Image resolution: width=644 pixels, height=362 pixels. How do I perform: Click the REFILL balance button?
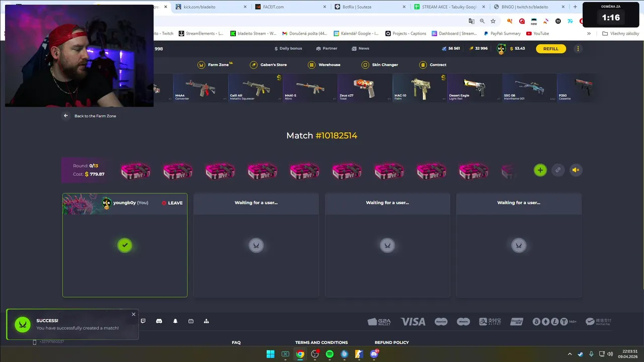pyautogui.click(x=551, y=49)
